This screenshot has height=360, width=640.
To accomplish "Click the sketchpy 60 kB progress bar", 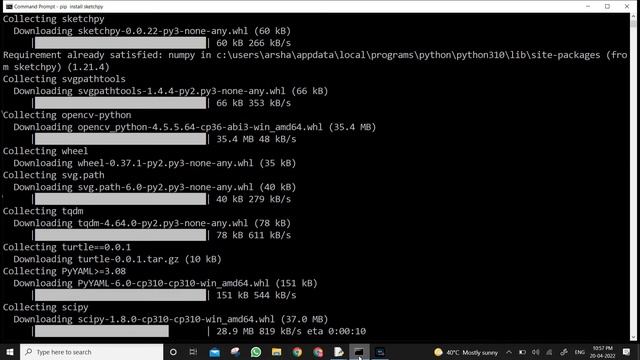I will point(120,43).
